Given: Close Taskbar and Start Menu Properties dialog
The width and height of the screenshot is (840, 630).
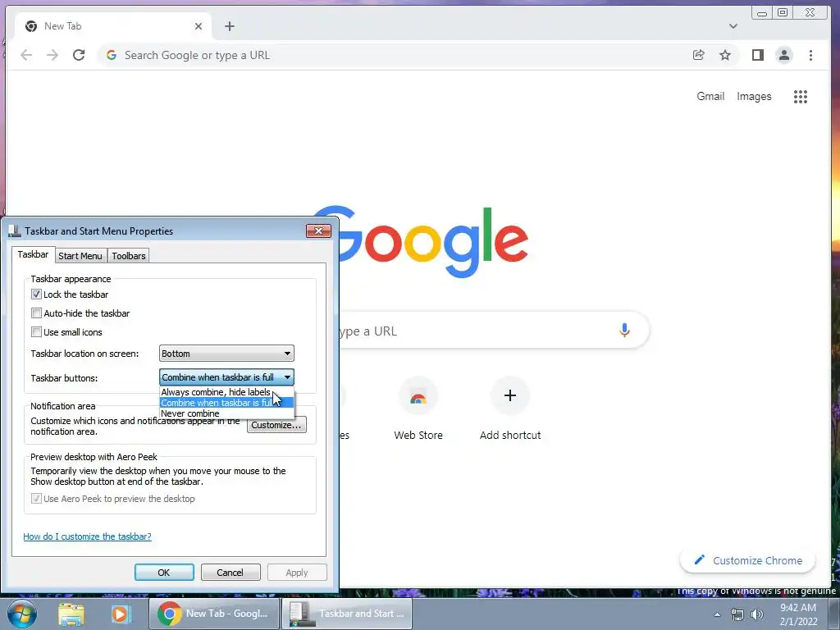Looking at the screenshot, I should (319, 231).
